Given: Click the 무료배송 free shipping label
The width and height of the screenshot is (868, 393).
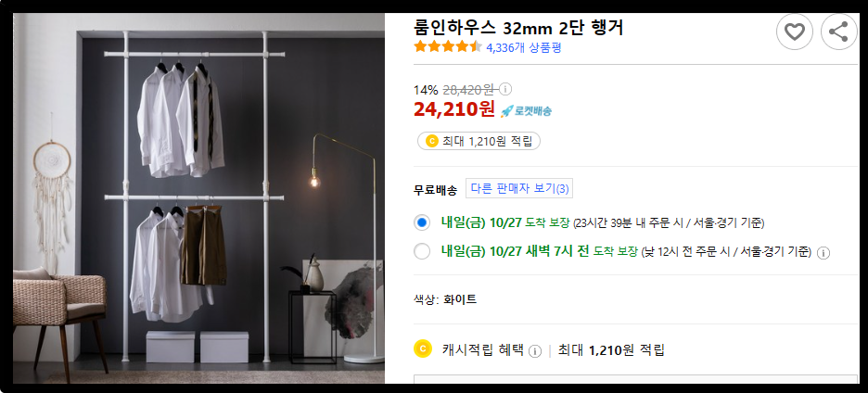Looking at the screenshot, I should tap(435, 190).
